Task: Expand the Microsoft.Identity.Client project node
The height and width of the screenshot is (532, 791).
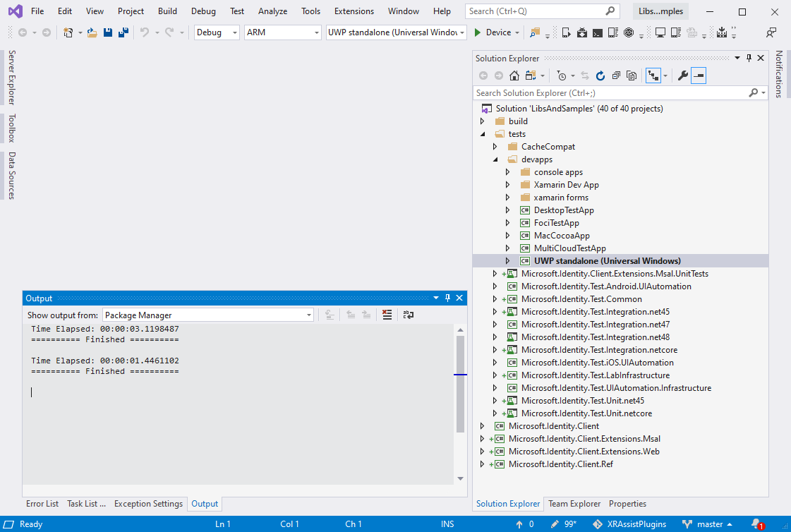Action: [x=483, y=425]
